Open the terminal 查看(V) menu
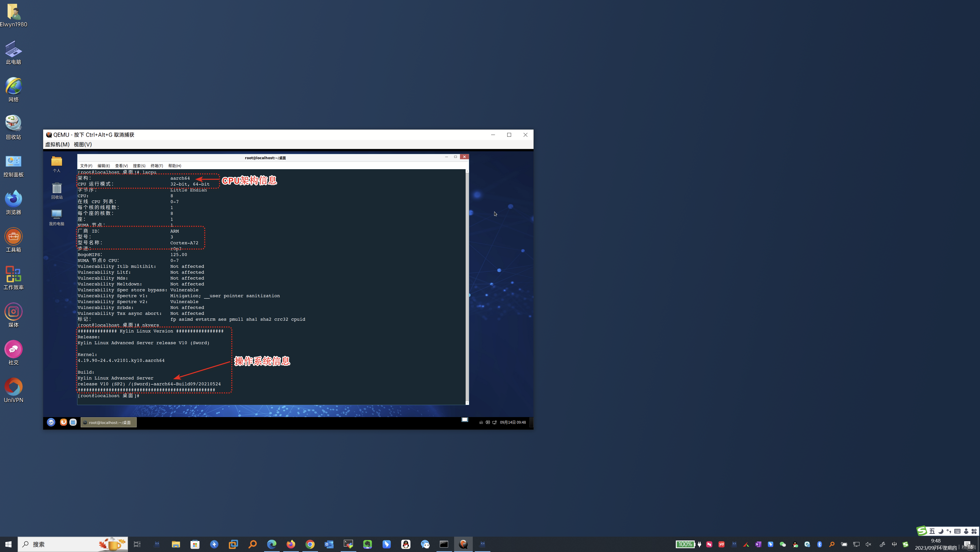 coord(121,166)
